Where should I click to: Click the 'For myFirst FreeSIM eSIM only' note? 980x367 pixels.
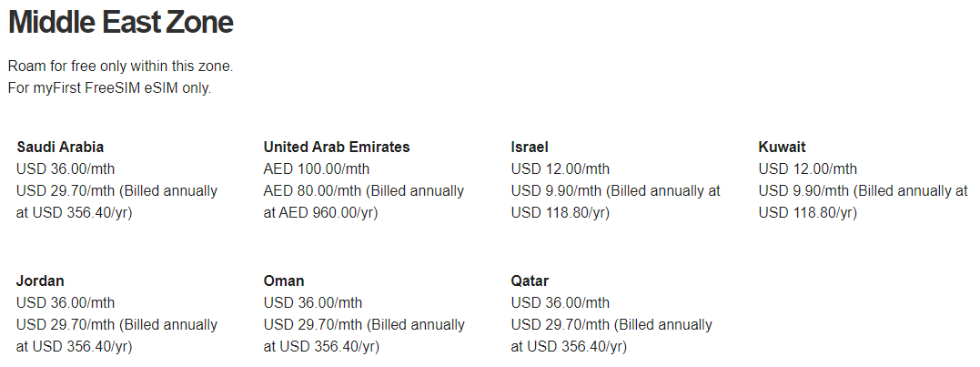[x=109, y=88]
